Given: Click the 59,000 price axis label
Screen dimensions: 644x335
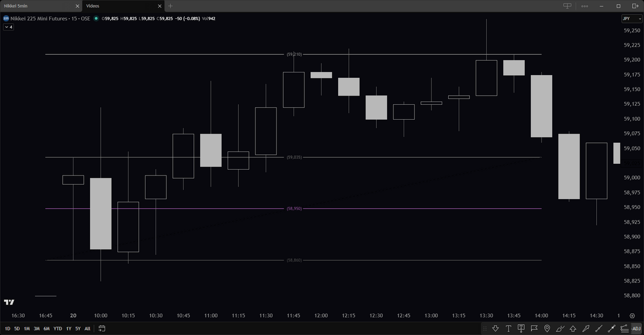Looking at the screenshot, I should (x=632, y=178).
